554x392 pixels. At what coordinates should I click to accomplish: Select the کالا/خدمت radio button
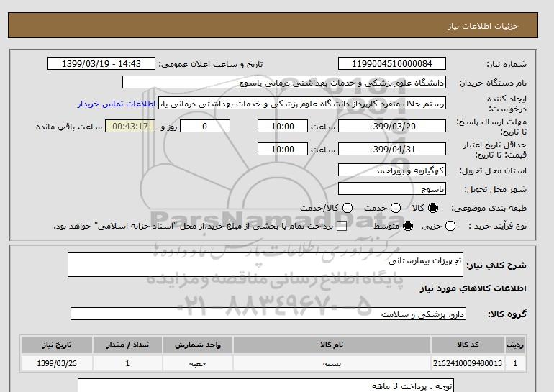[x=348, y=208]
